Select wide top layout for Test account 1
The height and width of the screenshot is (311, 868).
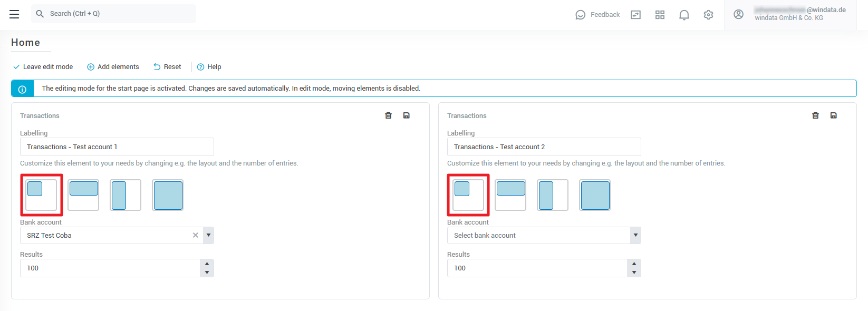83,195
